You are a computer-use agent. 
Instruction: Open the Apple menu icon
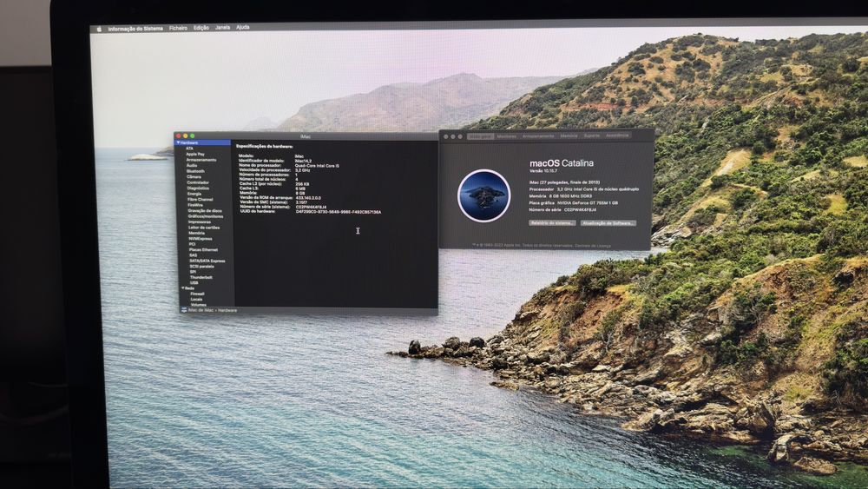click(99, 29)
